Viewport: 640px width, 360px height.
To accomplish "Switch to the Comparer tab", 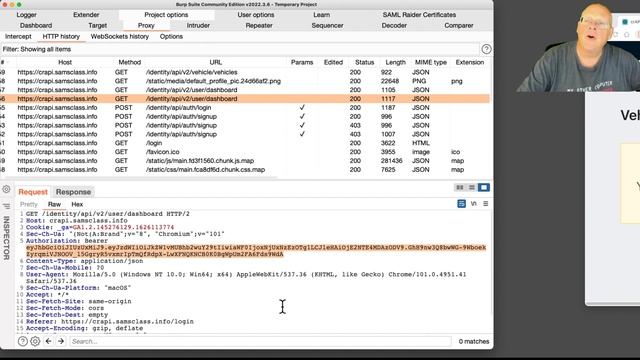I will [459, 25].
